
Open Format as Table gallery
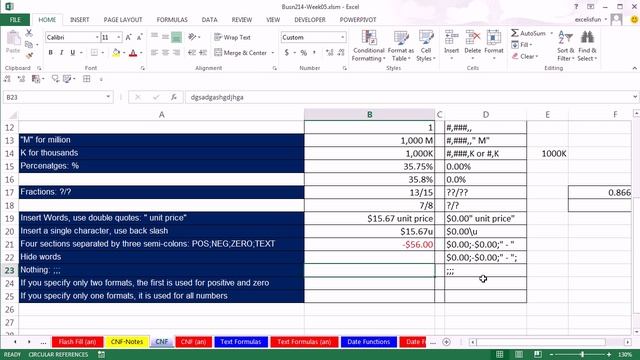coord(401,46)
